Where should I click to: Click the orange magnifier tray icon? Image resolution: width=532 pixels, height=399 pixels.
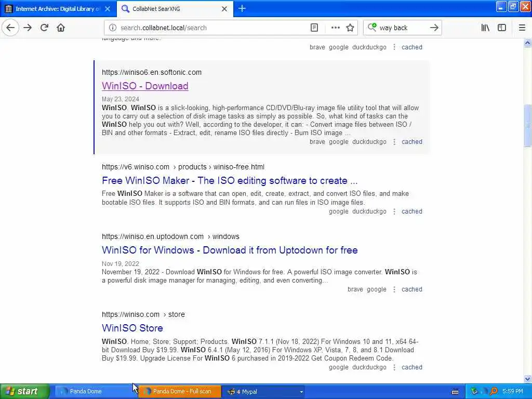click(494, 392)
